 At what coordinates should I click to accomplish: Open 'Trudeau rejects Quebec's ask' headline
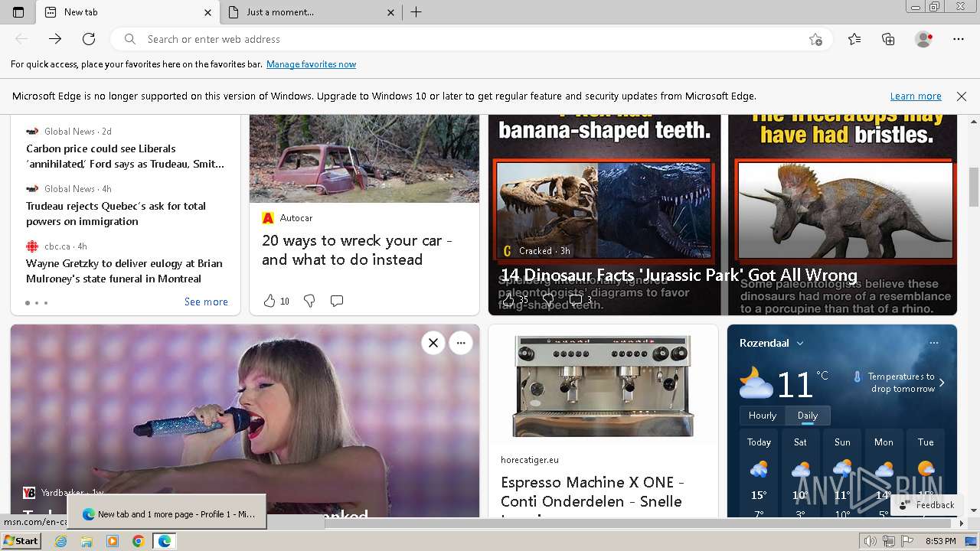click(116, 214)
